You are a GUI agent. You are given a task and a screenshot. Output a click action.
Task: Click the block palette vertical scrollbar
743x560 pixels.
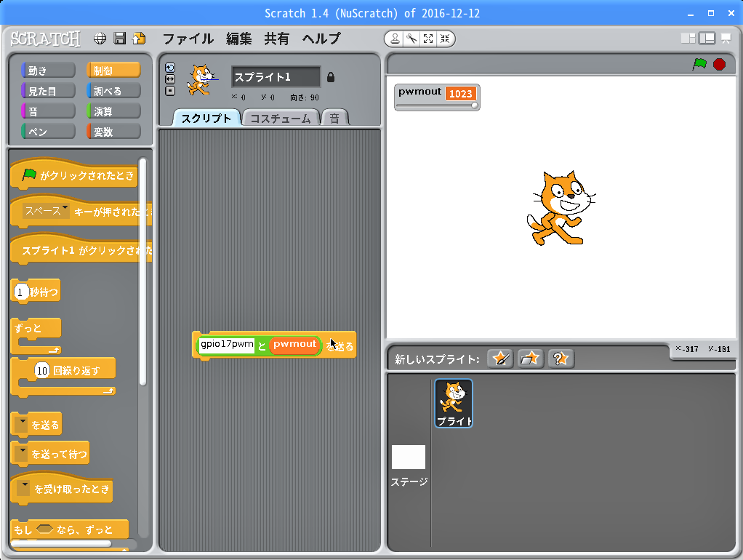coord(142,272)
